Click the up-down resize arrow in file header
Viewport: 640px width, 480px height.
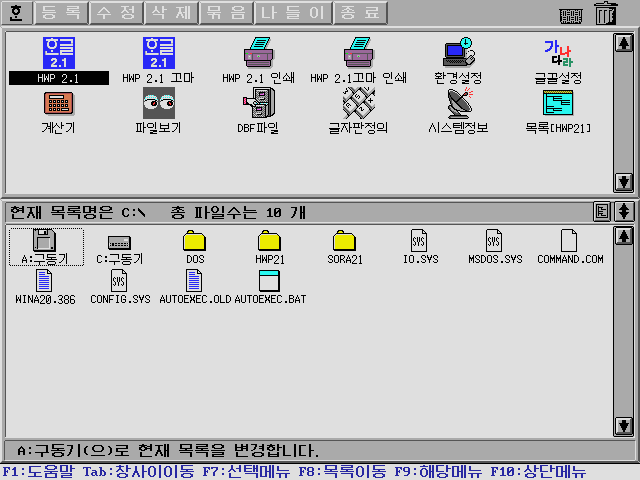click(624, 211)
